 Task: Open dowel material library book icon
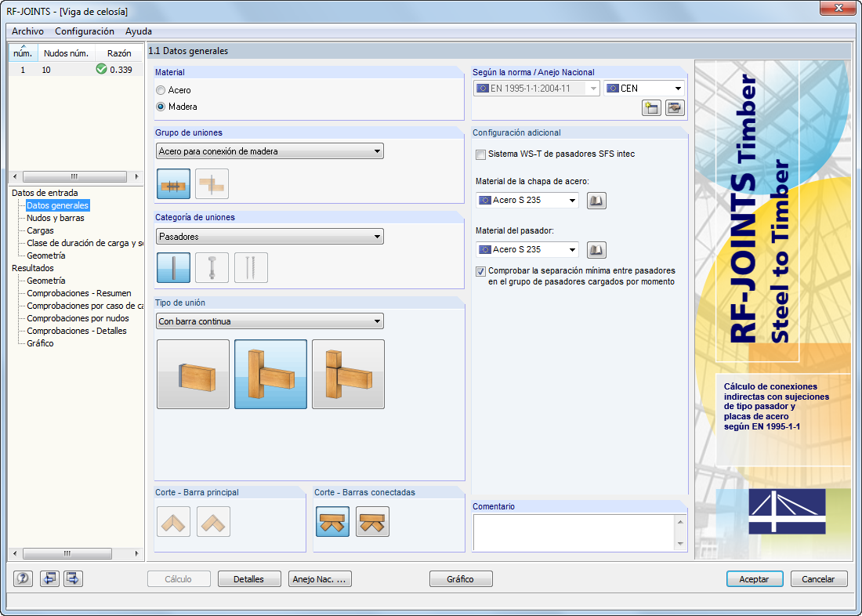point(596,250)
